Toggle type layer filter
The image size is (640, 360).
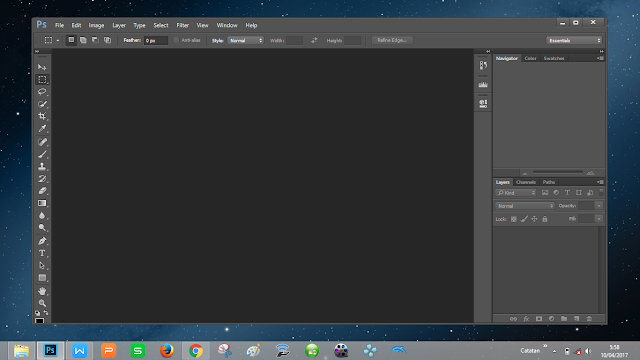point(567,193)
